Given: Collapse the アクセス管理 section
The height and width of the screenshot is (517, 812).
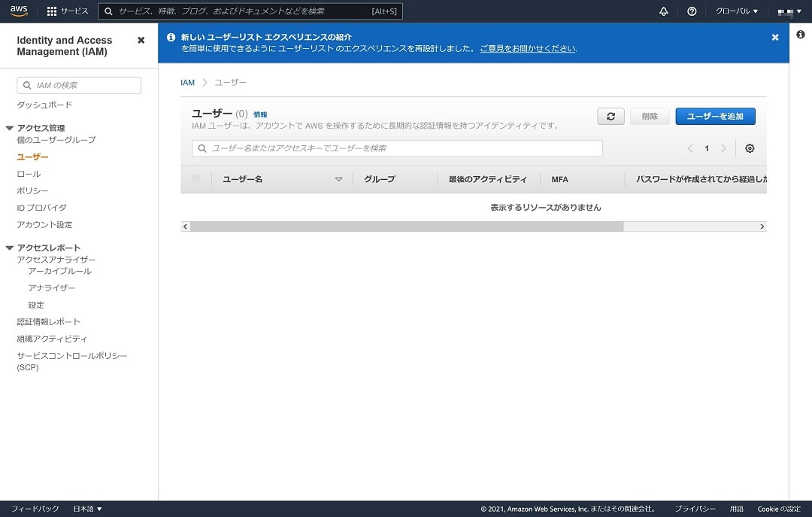Looking at the screenshot, I should 9,128.
